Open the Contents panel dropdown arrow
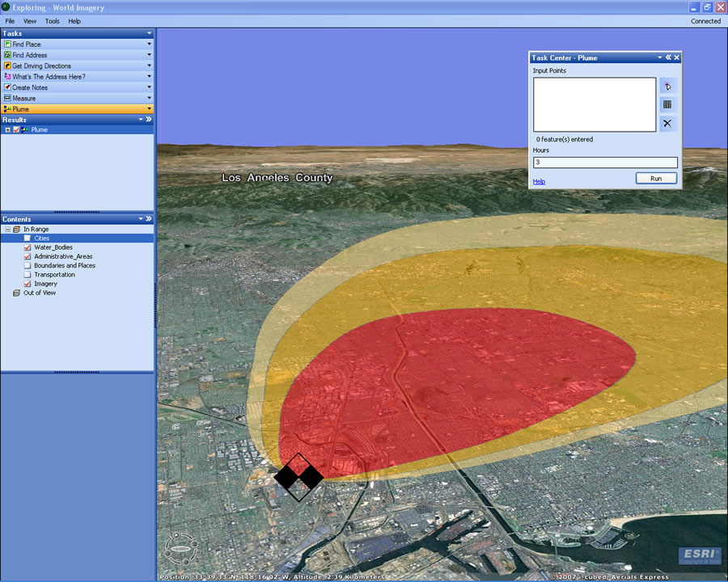Image resolution: width=728 pixels, height=582 pixels. [x=141, y=218]
